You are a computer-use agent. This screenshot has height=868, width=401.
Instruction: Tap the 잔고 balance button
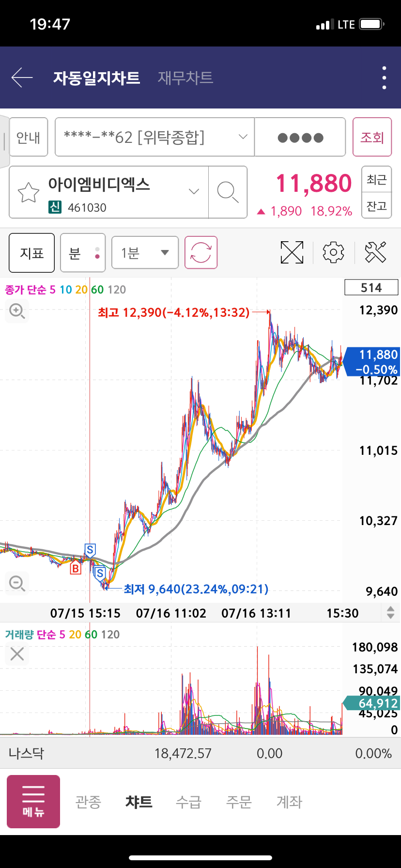click(x=376, y=206)
